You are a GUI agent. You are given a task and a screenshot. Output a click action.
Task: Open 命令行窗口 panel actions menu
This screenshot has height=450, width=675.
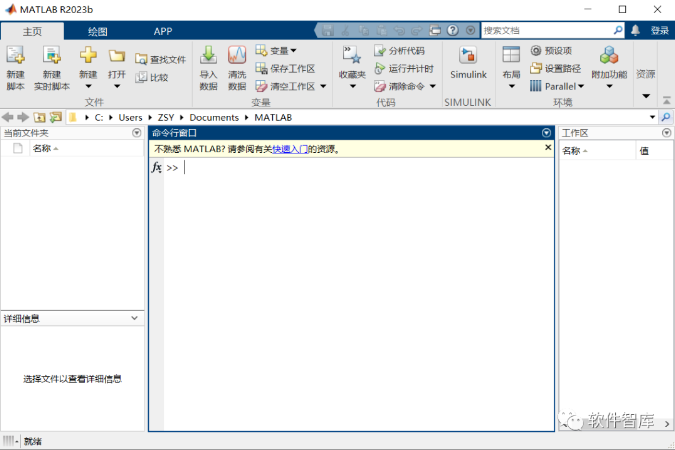tap(546, 133)
